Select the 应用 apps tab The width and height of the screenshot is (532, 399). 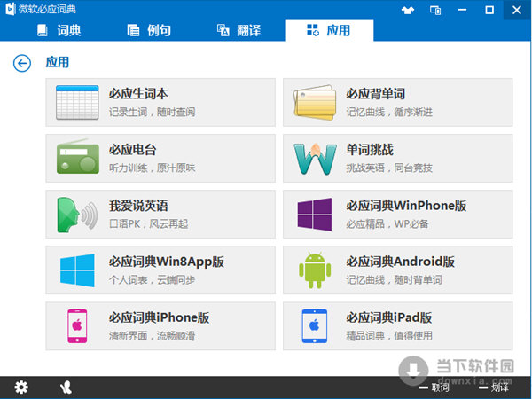pyautogui.click(x=329, y=30)
